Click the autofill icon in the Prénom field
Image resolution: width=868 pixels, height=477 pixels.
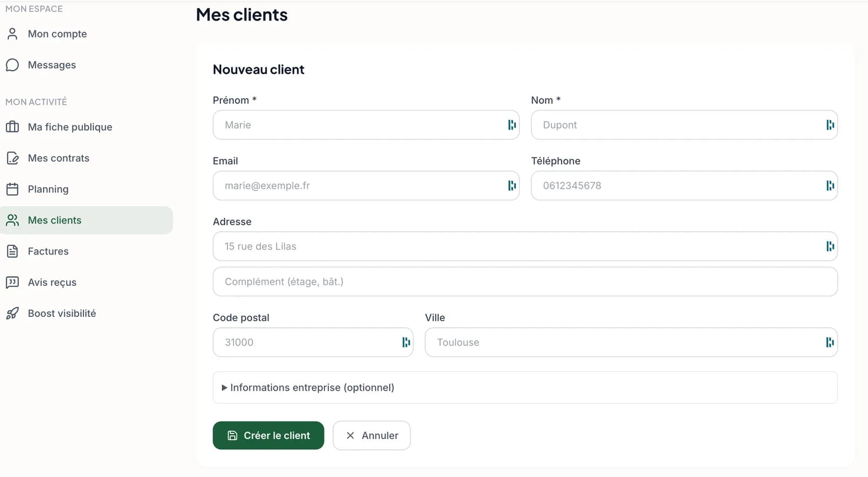click(x=512, y=125)
